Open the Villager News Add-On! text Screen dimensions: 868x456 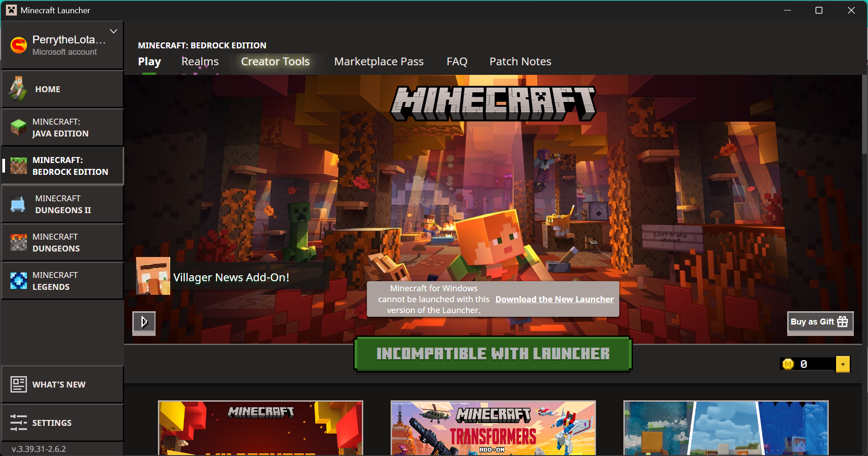[231, 278]
